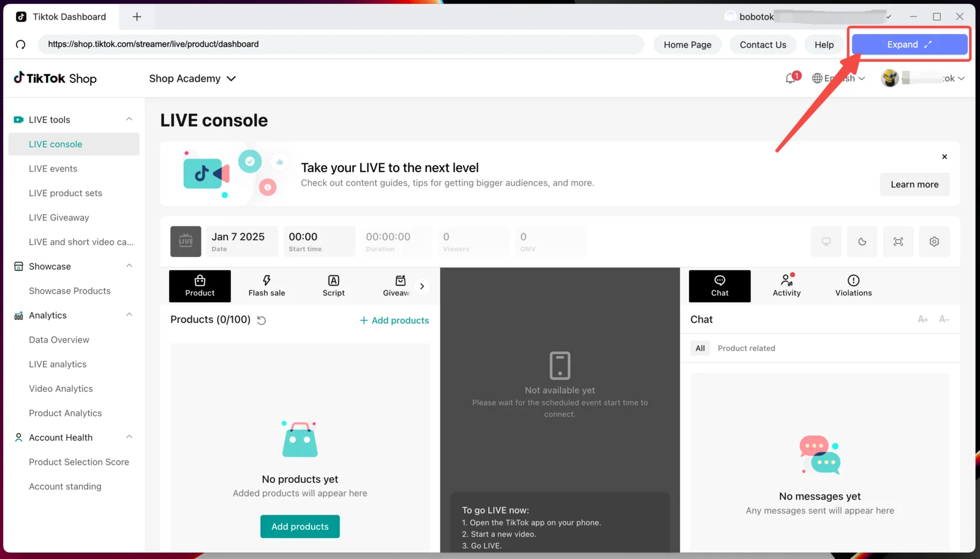This screenshot has height=559, width=980.
Task: Filter chat by Product related
Action: point(747,348)
